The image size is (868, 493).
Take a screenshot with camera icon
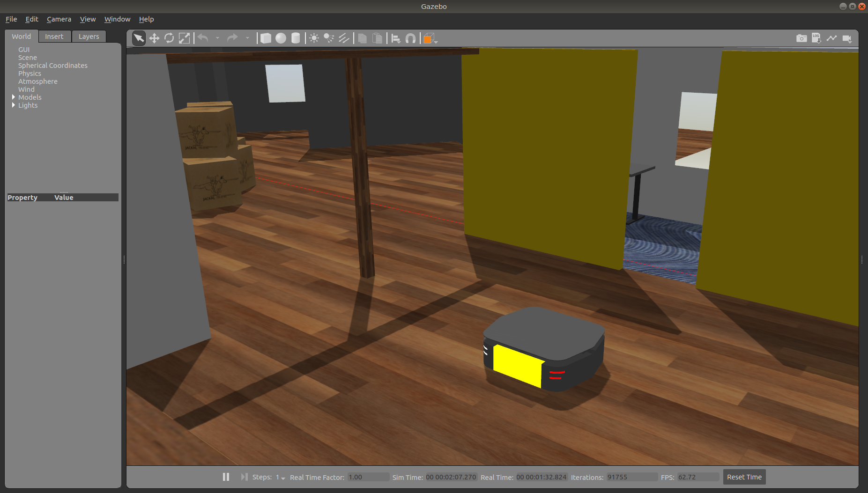(x=801, y=38)
